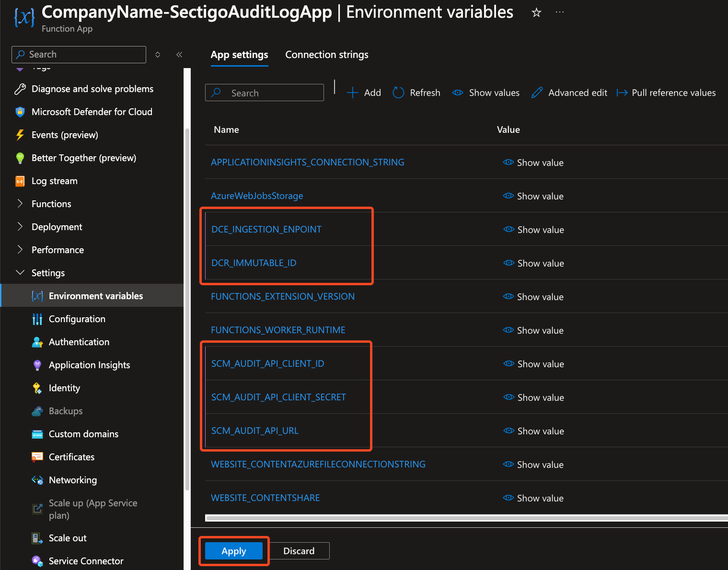Click the Backups cloud icon
Image resolution: width=728 pixels, height=570 pixels.
(x=37, y=411)
